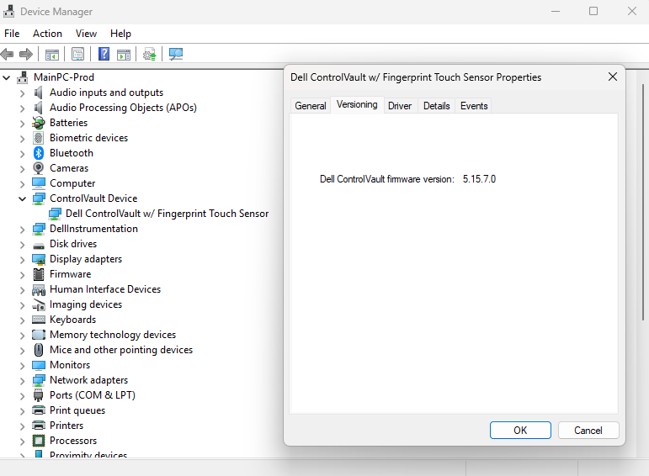Click the Properties toolbar icon
649x476 pixels.
78,54
